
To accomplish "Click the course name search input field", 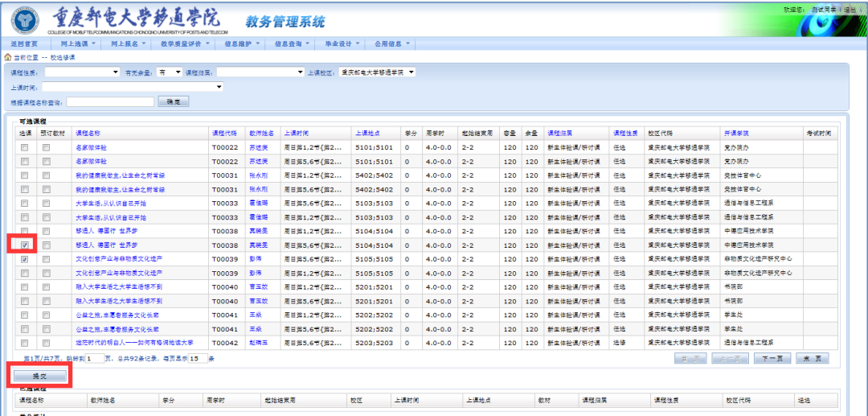I will coord(110,102).
